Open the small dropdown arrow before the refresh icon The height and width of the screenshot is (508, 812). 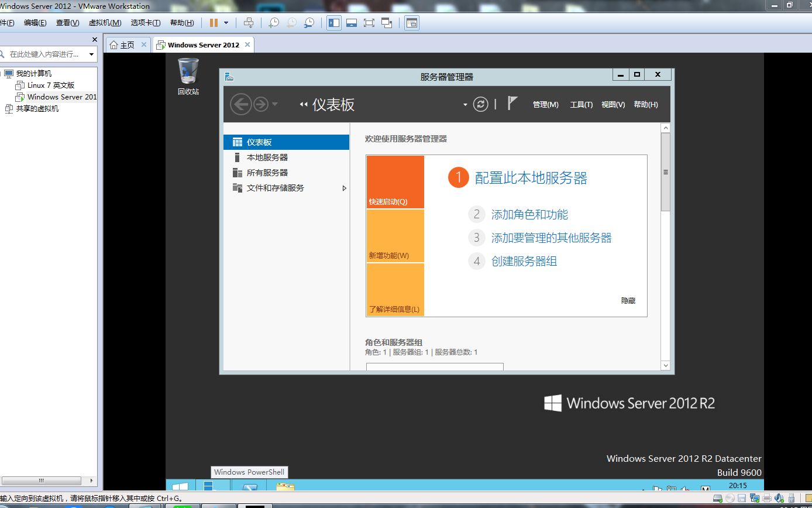pyautogui.click(x=465, y=105)
